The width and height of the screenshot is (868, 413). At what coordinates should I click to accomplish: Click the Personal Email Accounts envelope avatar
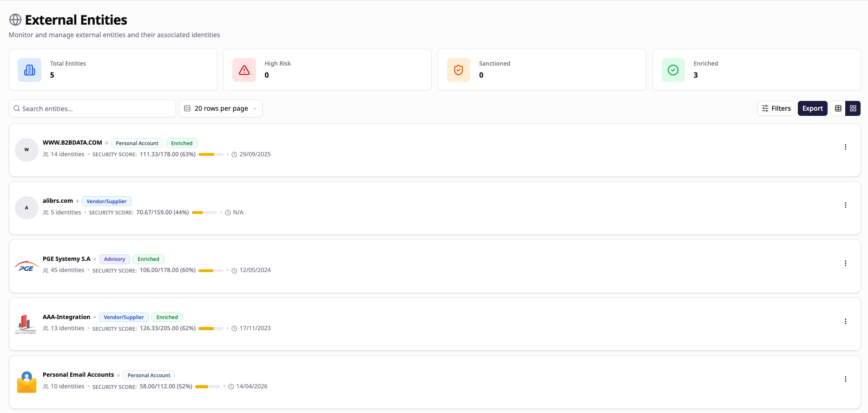pyautogui.click(x=26, y=382)
